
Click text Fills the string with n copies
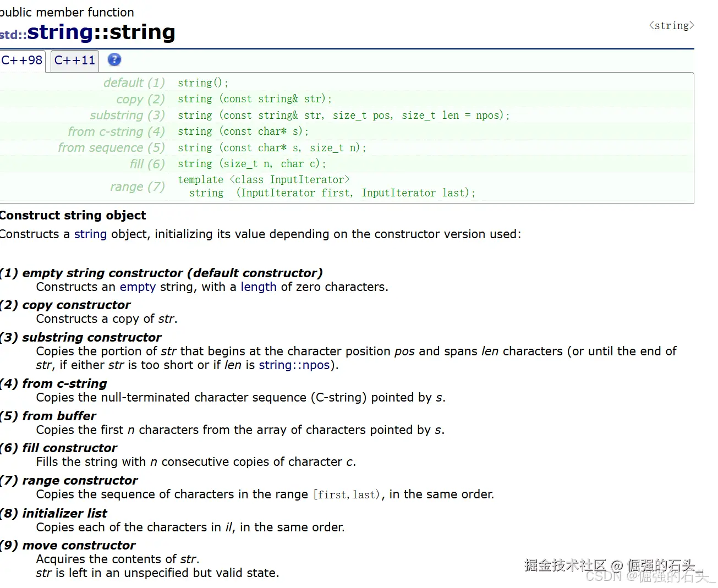[196, 462]
